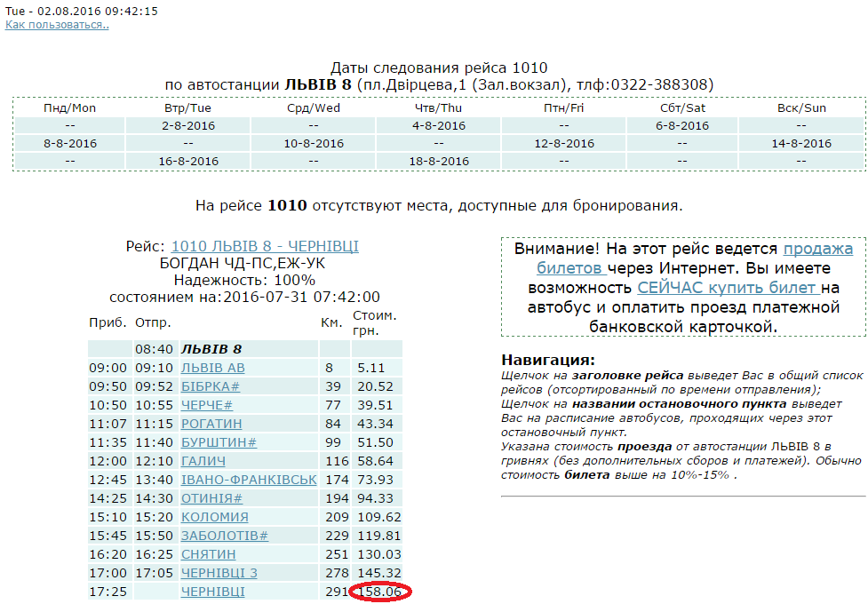Click arrival time 12:45
The width and height of the screenshot is (868, 612).
(x=108, y=480)
